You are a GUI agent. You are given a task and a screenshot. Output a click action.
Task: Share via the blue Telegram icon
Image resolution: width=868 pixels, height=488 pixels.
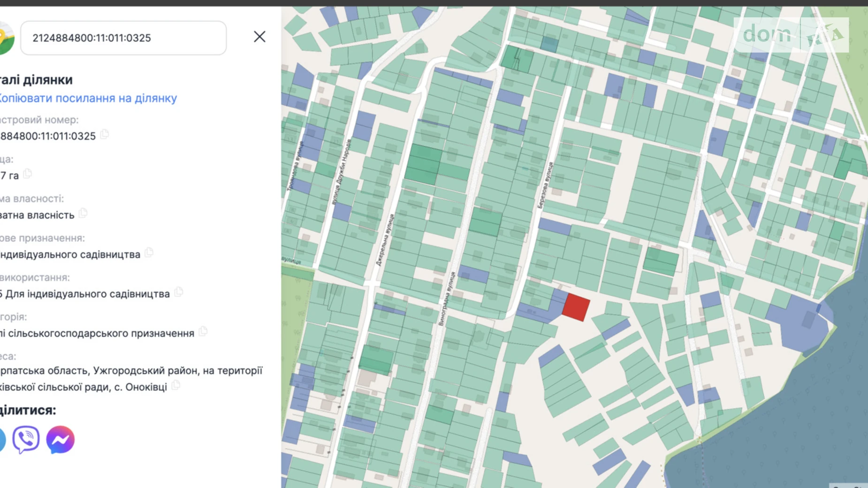click(1, 440)
